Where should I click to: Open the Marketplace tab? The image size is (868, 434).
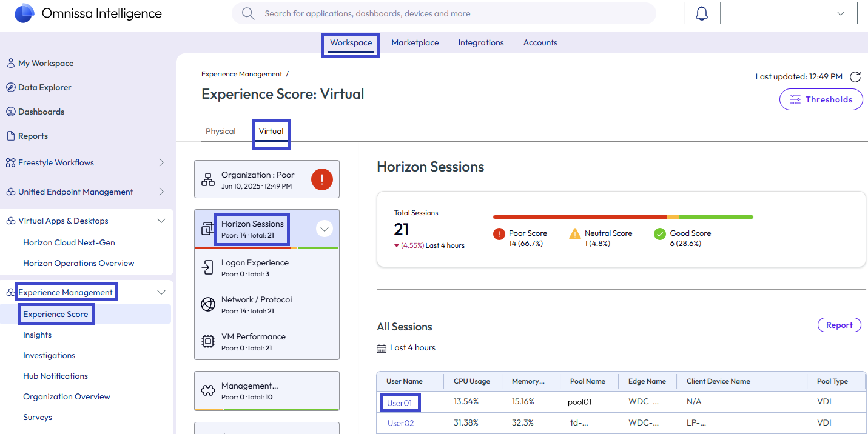coord(415,43)
